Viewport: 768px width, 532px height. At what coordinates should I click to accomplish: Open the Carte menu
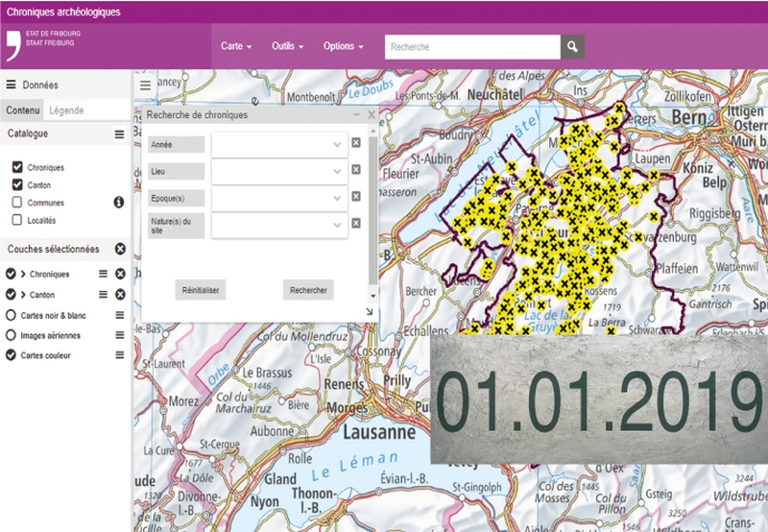tap(236, 46)
